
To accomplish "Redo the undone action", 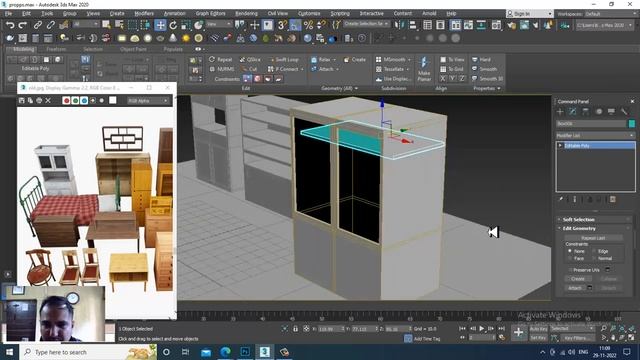I will click(23, 25).
